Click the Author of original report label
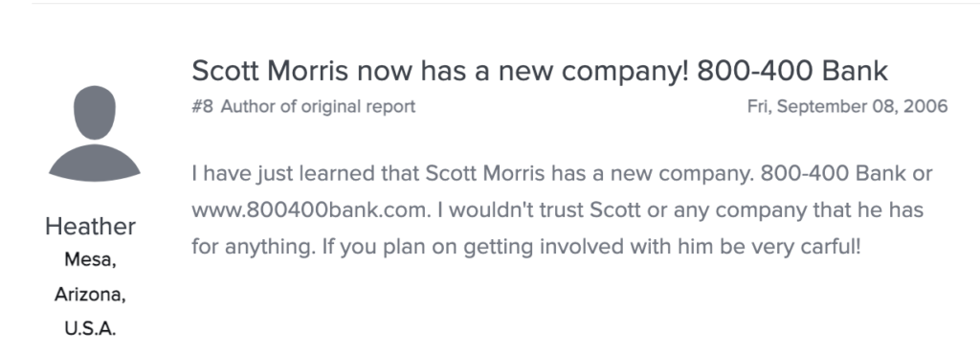Screen dimensions: 980x353 318,106
